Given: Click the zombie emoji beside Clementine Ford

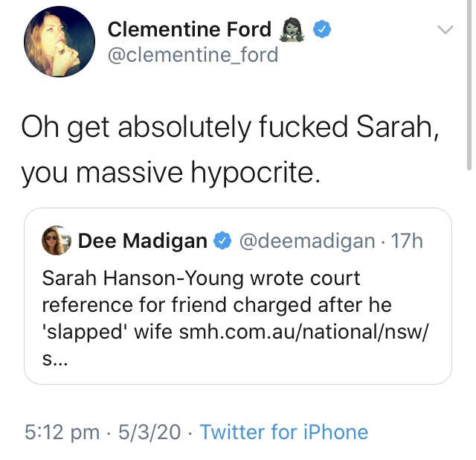Looking at the screenshot, I should (x=291, y=30).
